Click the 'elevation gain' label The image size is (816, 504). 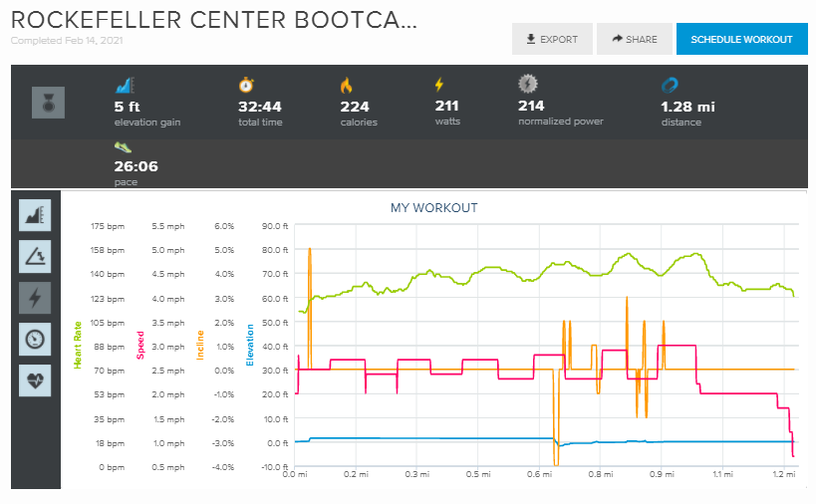147,123
